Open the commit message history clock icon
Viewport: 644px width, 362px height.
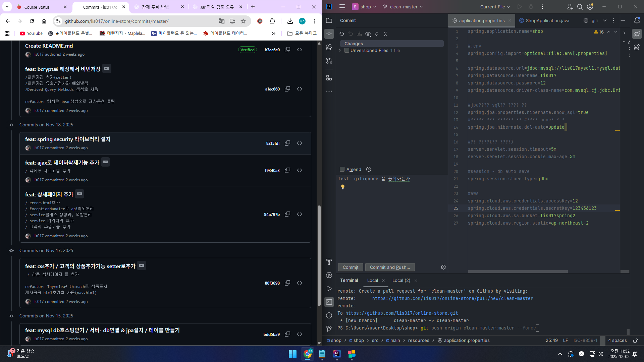(x=369, y=169)
